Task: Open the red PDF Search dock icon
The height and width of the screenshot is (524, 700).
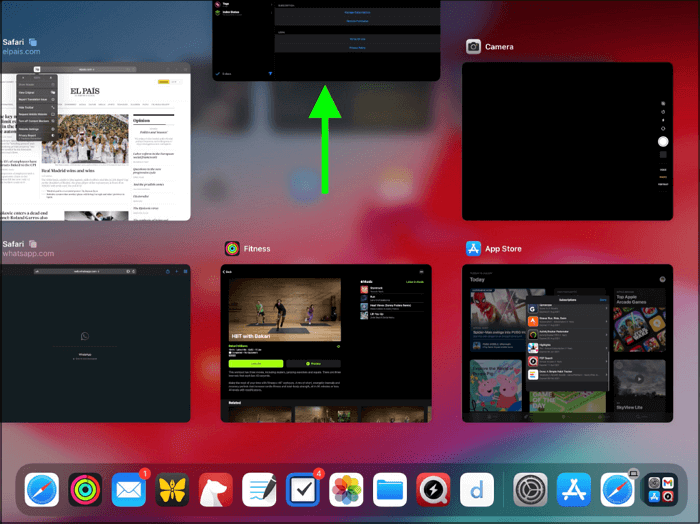Action: point(433,490)
